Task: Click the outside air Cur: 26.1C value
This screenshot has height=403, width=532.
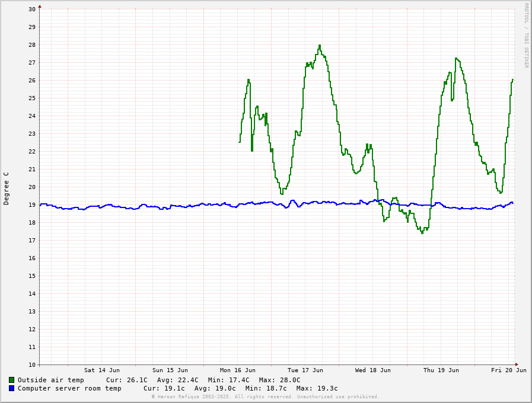Action: coord(126,380)
